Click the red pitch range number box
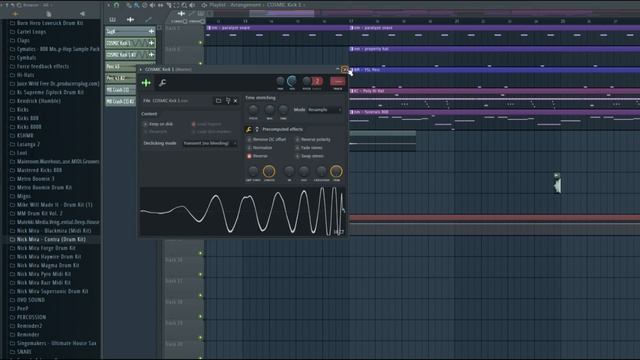 pyautogui.click(x=317, y=82)
